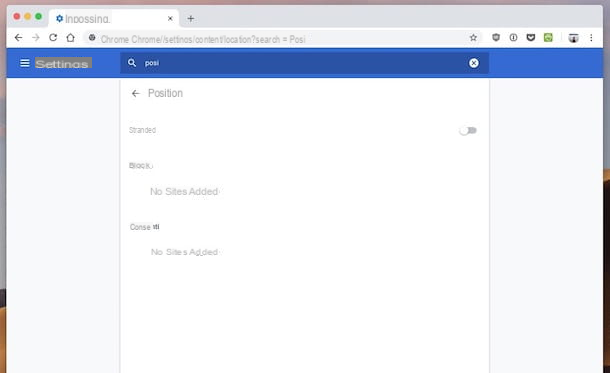The image size is (610, 373).
Task: Open the Pocket extension icon
Action: coord(531,37)
